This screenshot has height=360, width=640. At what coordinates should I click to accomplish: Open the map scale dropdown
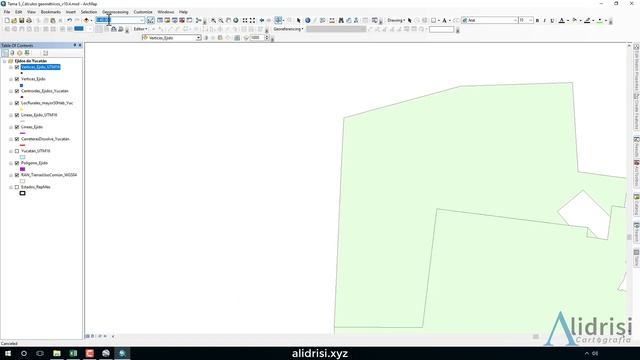tap(142, 20)
